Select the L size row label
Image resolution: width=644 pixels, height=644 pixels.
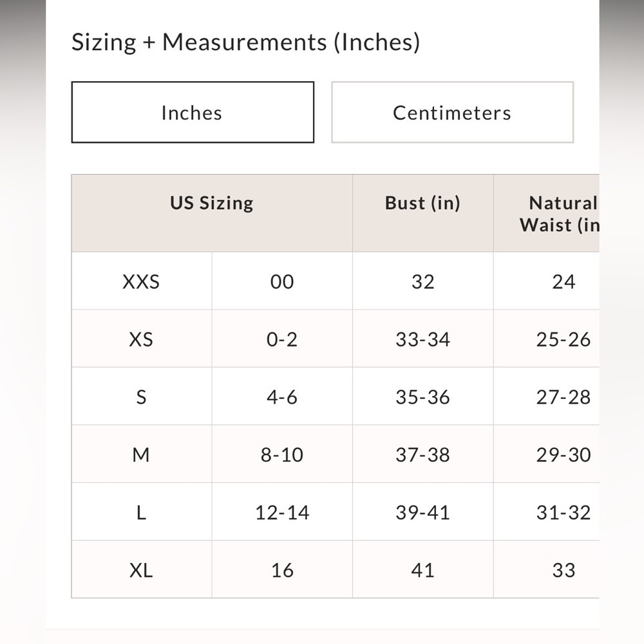point(142,512)
